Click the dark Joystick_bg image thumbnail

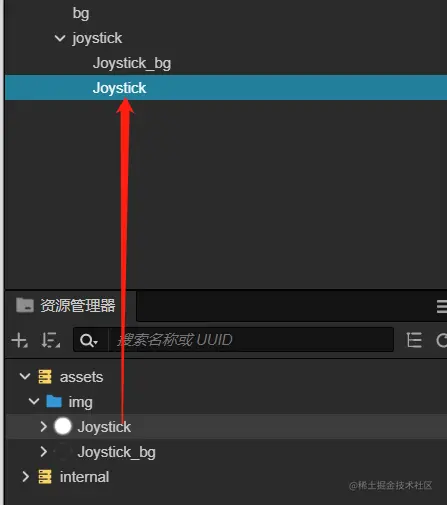coord(63,452)
